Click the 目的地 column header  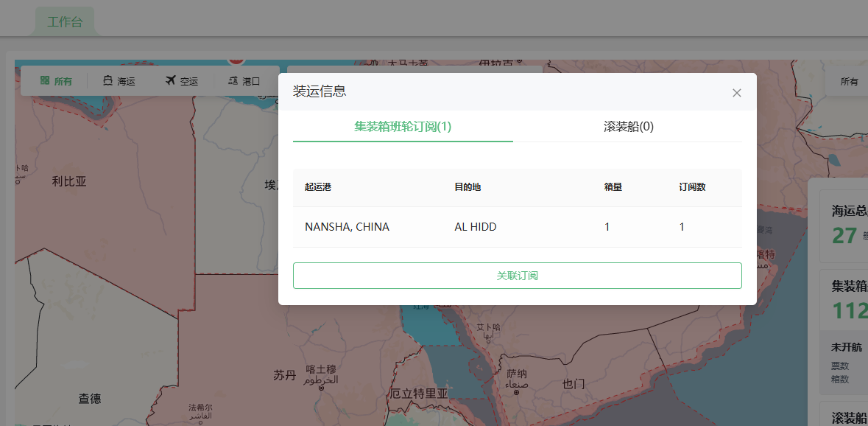point(467,187)
